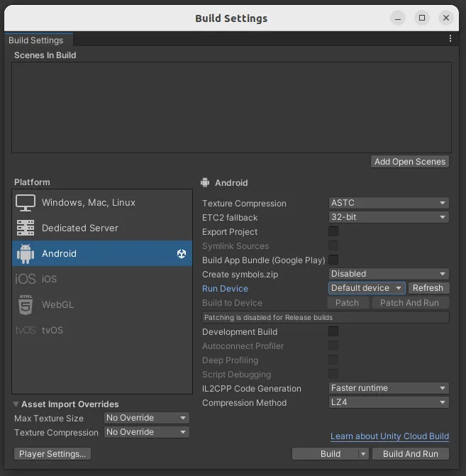Click the Build button
The width and height of the screenshot is (466, 476).
coord(326,454)
